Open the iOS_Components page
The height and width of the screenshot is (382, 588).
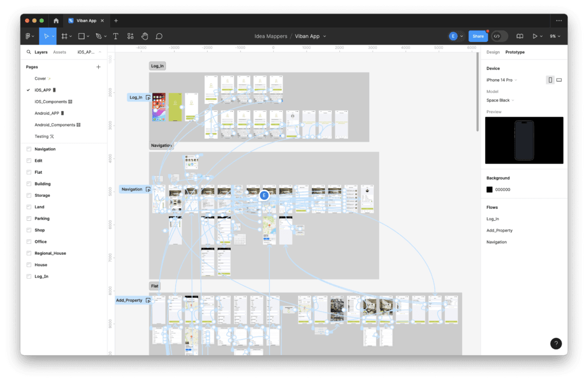click(x=53, y=102)
